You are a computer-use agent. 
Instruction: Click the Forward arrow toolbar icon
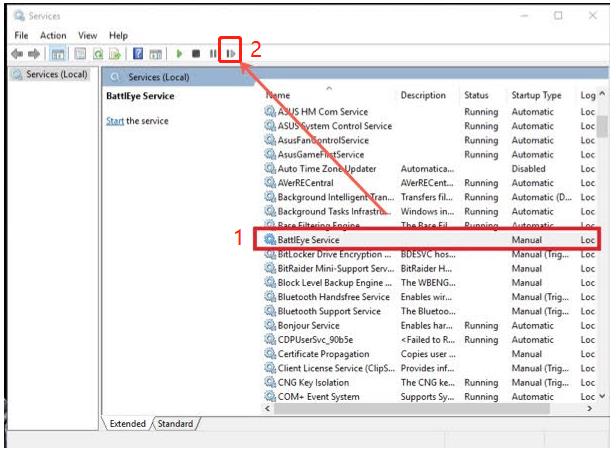point(34,53)
